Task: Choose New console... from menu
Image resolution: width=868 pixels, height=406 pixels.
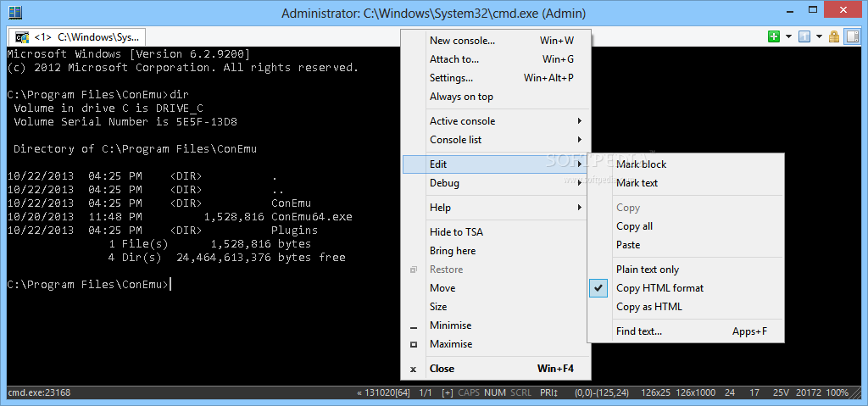Action: point(495,41)
